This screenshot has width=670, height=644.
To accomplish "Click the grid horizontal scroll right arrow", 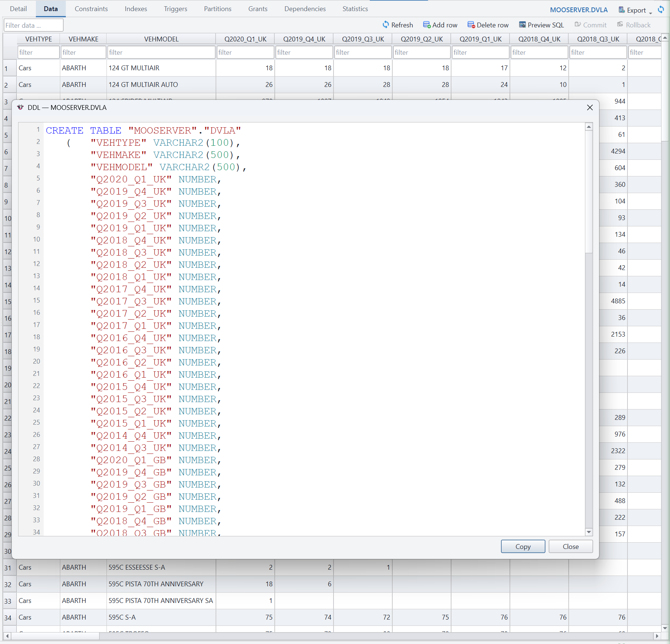I will [x=657, y=636].
